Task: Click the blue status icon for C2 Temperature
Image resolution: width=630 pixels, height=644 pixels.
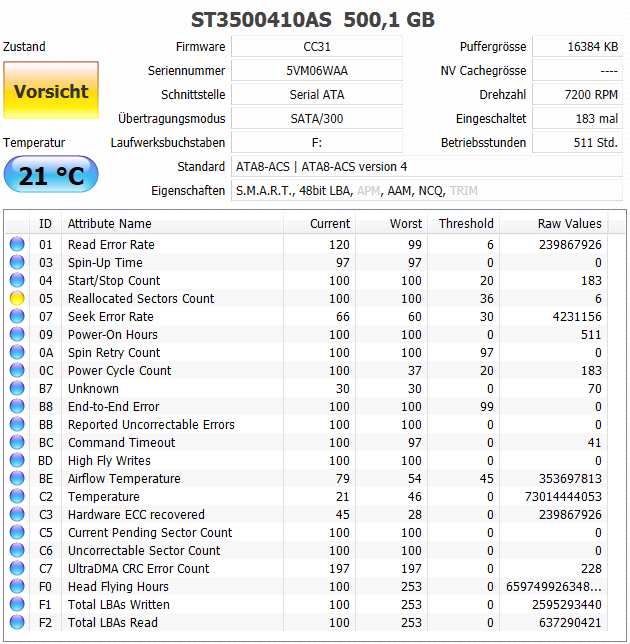Action: tap(17, 497)
